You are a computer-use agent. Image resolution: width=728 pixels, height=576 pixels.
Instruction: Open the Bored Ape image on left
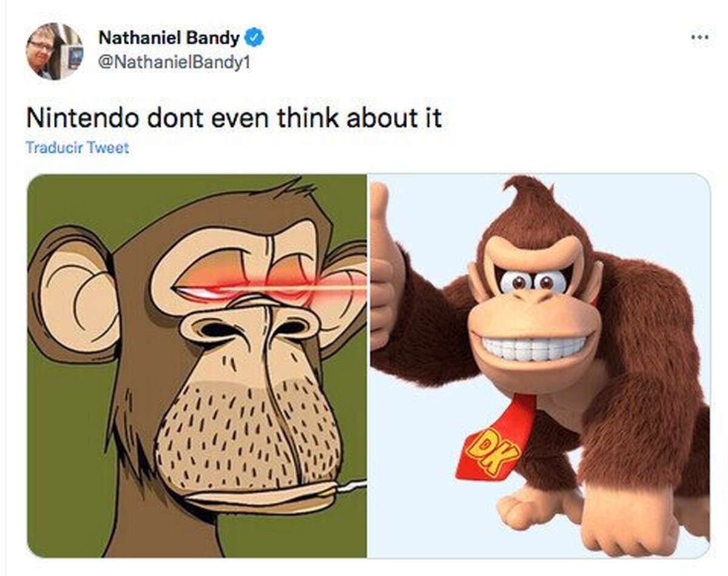pos(197,366)
